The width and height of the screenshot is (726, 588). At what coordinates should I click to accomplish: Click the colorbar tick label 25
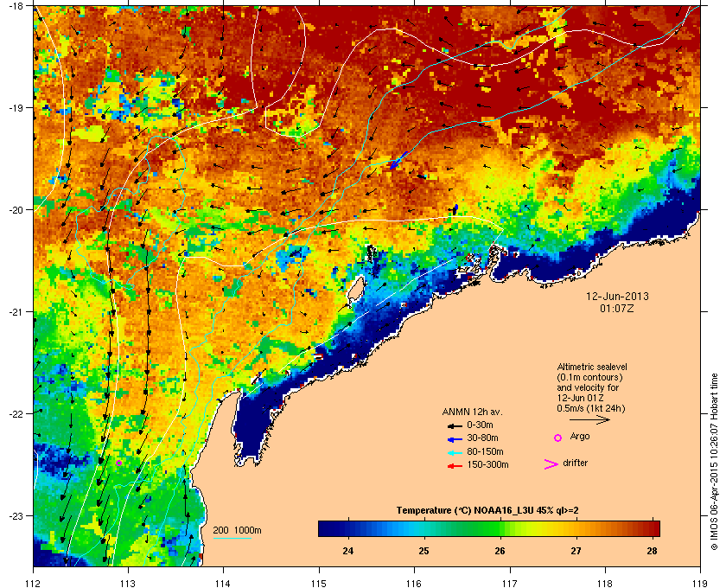tap(423, 551)
